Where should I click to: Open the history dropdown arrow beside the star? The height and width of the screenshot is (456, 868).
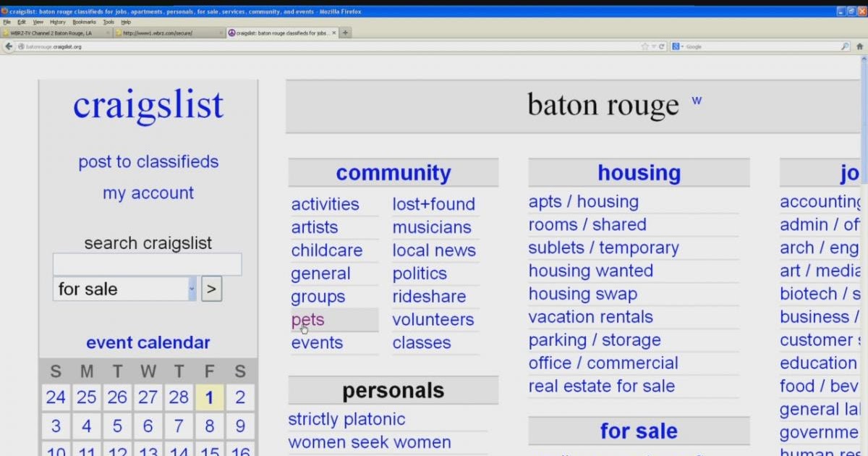click(x=653, y=46)
